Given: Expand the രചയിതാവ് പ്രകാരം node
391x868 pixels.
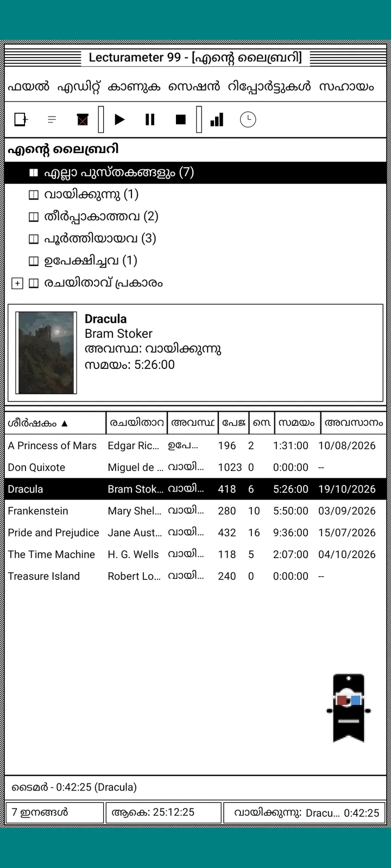Looking at the screenshot, I should 17,283.
